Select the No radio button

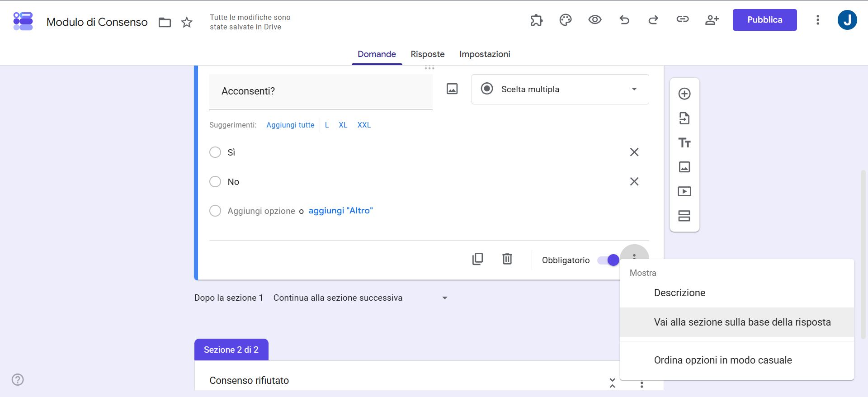pos(215,181)
